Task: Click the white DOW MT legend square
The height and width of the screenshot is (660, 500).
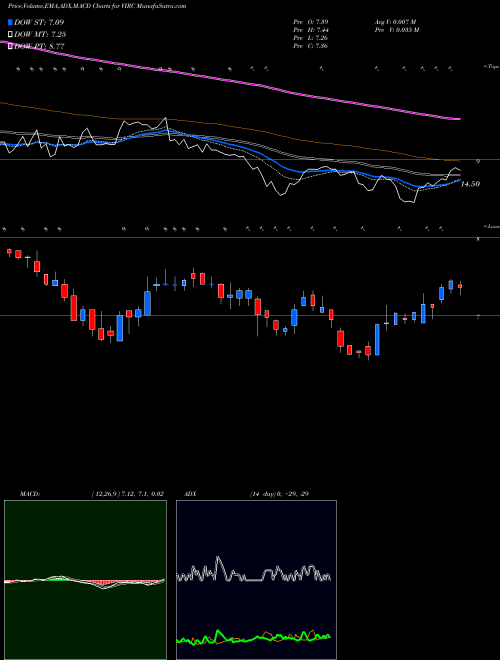Action: click(x=11, y=34)
